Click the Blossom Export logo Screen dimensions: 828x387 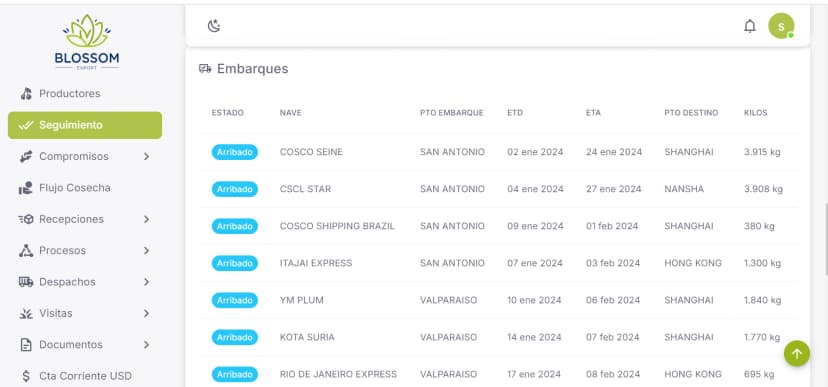87,42
